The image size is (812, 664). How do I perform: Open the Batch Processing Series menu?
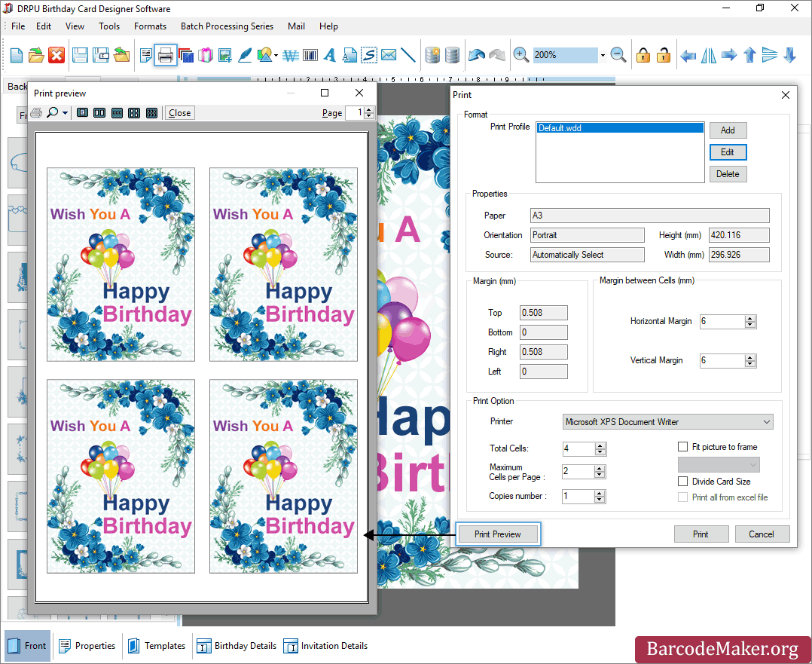pyautogui.click(x=227, y=26)
